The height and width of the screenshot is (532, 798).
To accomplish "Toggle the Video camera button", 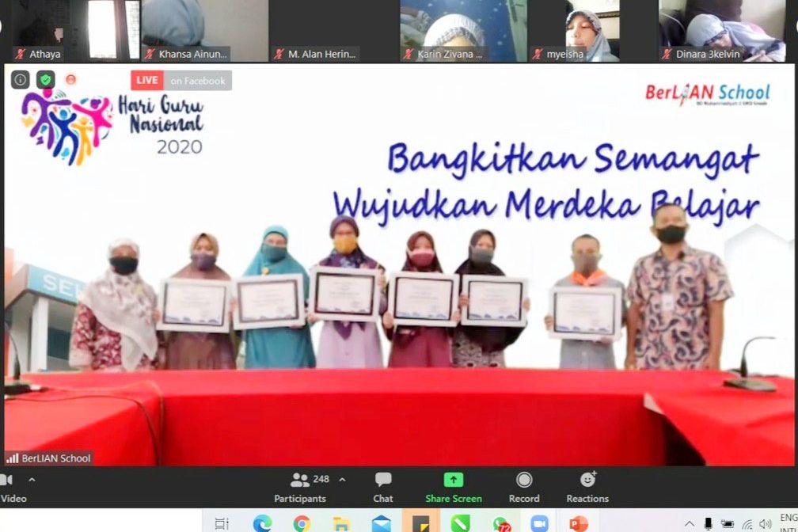I will coord(11,488).
